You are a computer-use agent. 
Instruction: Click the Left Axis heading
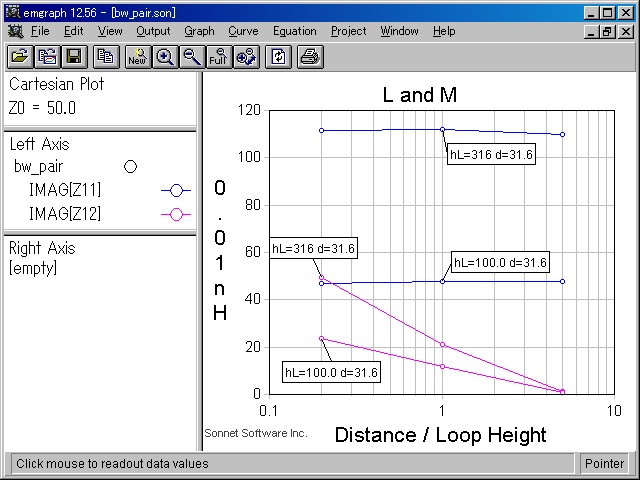[40, 144]
